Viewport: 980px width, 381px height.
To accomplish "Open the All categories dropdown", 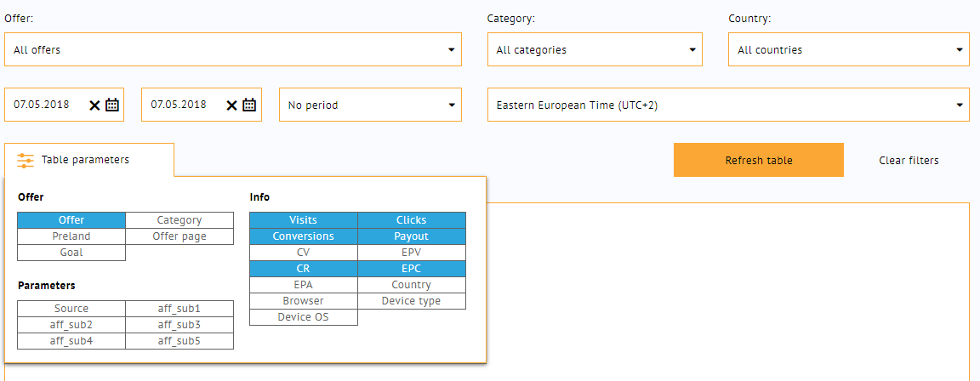I will 595,49.
